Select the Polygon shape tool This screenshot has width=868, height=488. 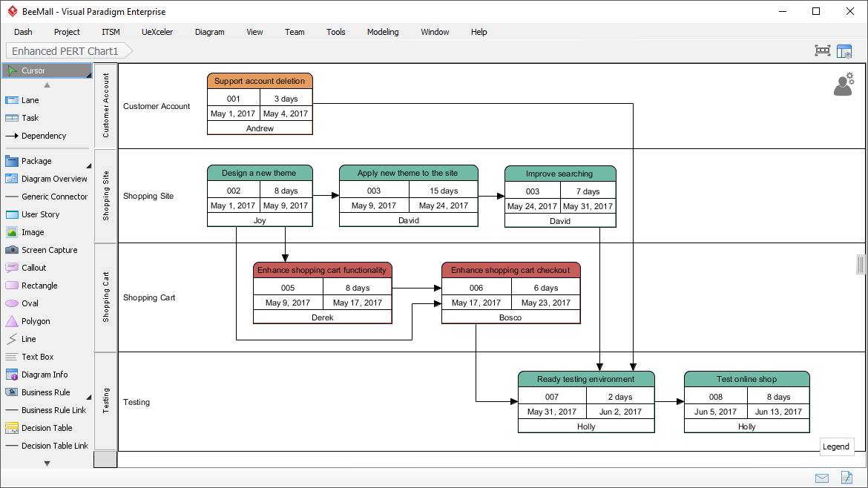coord(37,321)
